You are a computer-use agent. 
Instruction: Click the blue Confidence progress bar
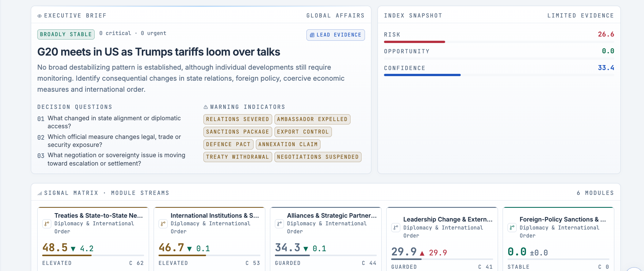tap(422, 75)
